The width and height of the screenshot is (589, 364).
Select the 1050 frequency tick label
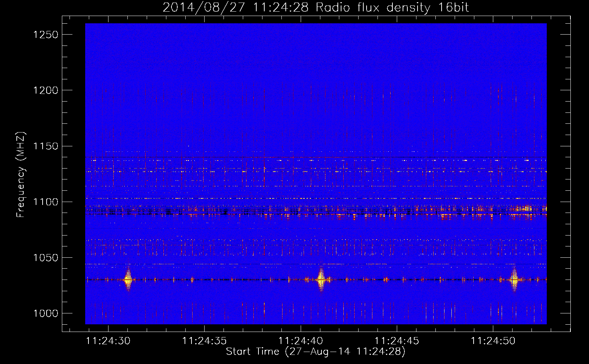[46, 258]
